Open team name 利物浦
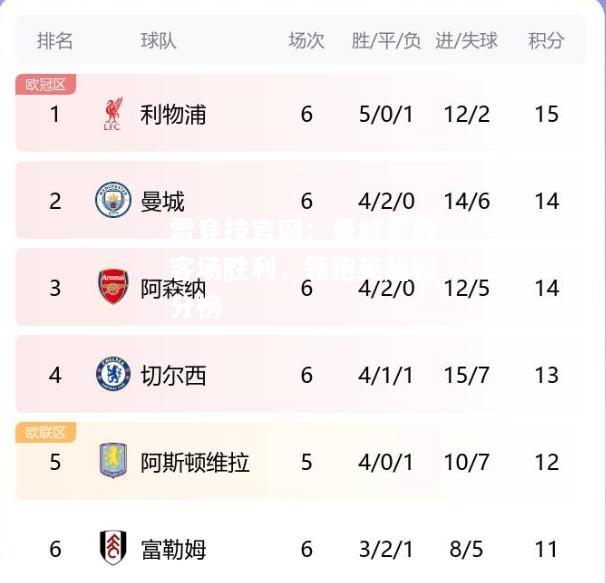Screen dimensions: 606x583 point(173,115)
